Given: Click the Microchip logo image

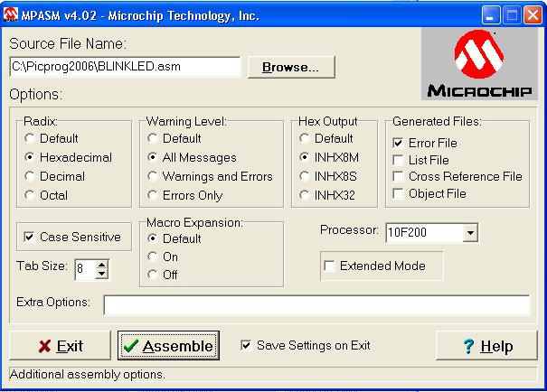Looking at the screenshot, I should 479,63.
